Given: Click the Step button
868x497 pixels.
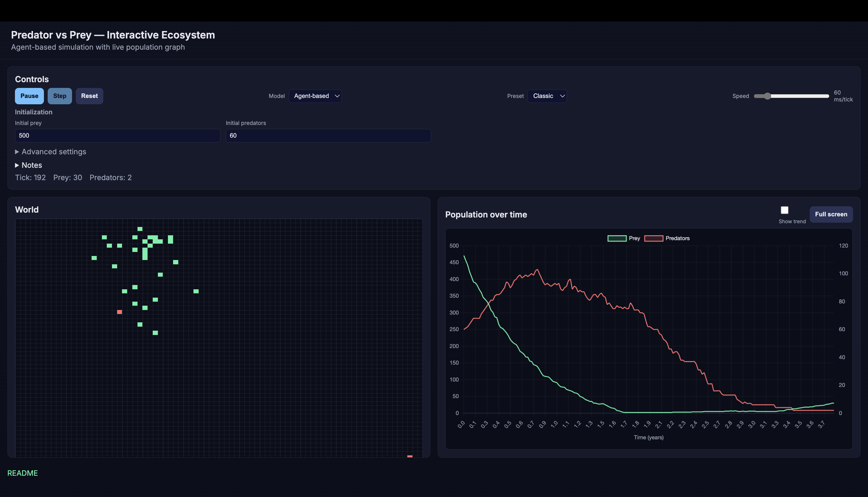Looking at the screenshot, I should click(x=60, y=96).
